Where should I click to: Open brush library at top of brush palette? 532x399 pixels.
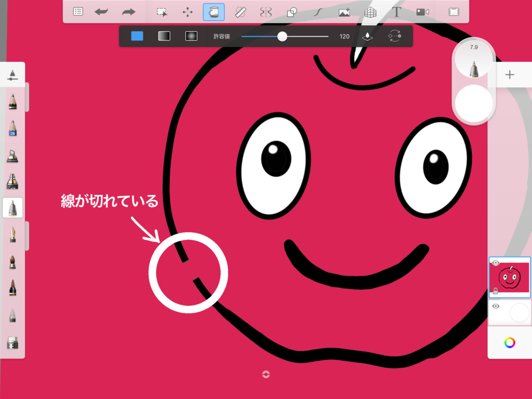(x=12, y=75)
